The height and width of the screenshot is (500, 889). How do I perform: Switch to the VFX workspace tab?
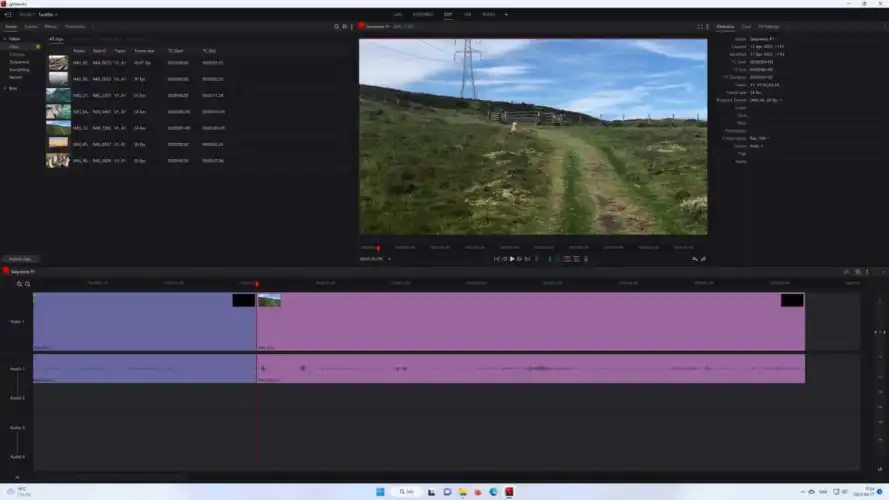467,14
